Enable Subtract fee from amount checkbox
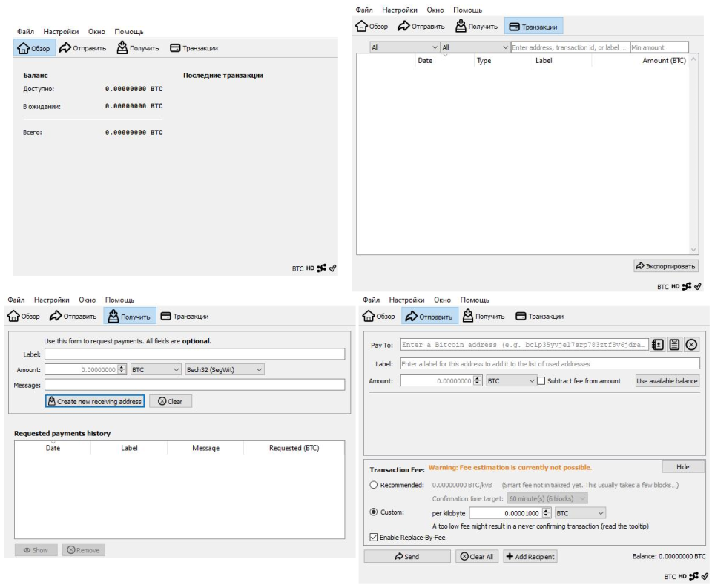712x588 pixels. click(541, 381)
